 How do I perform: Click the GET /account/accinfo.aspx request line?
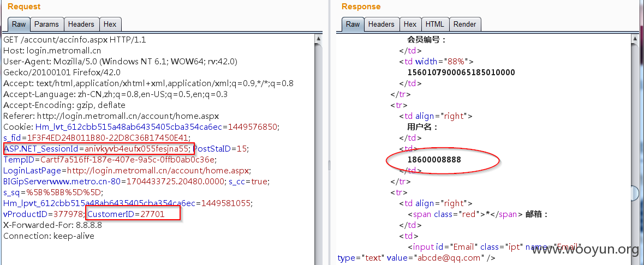pyautogui.click(x=74, y=40)
